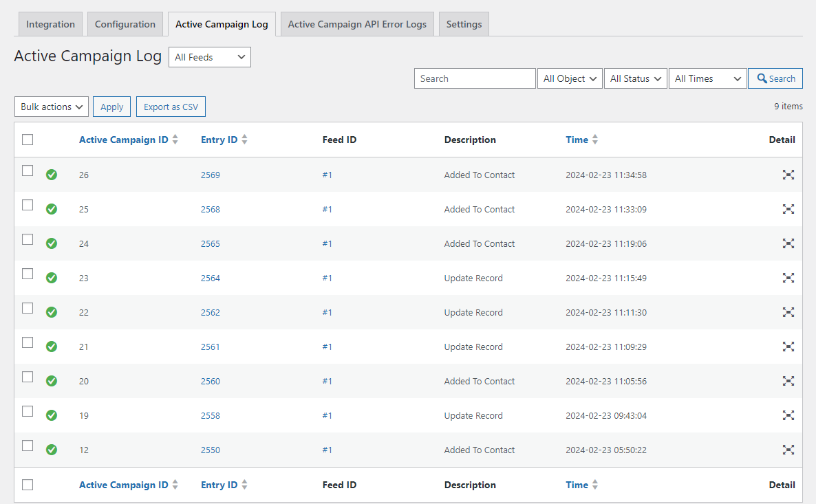This screenshot has width=816, height=504.
Task: Click sort arrows beside footer Active Campaign ID
Action: 175,485
